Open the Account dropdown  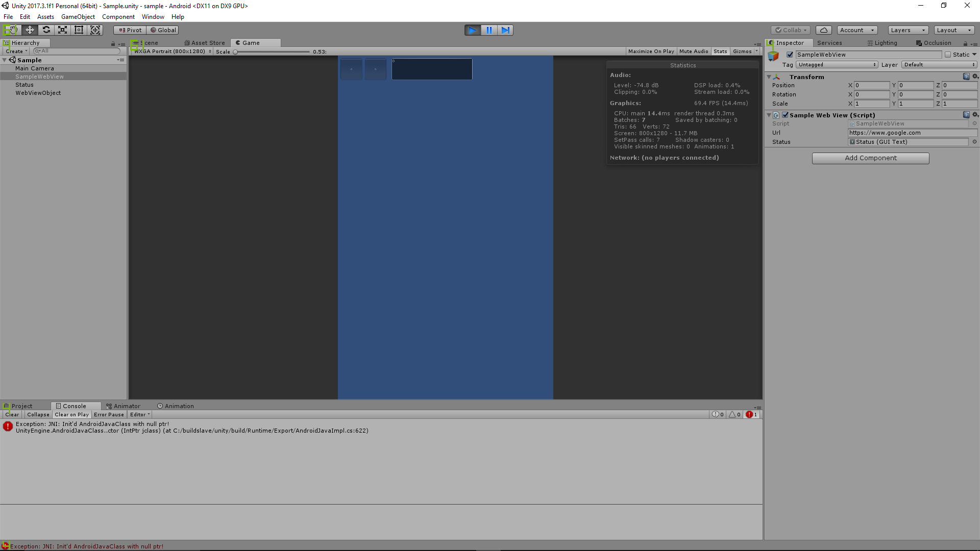pos(857,30)
